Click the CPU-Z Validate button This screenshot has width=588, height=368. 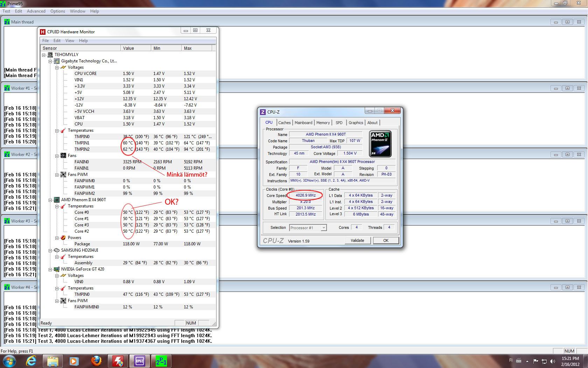(357, 240)
